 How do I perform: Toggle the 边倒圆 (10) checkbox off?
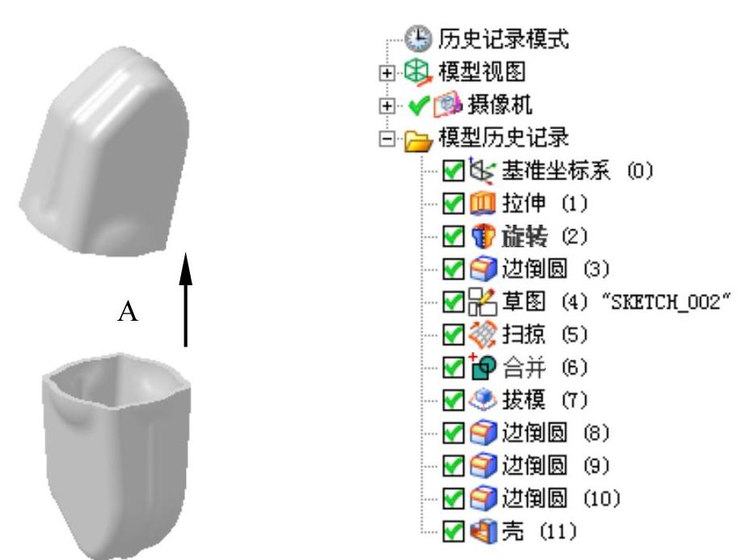(453, 499)
